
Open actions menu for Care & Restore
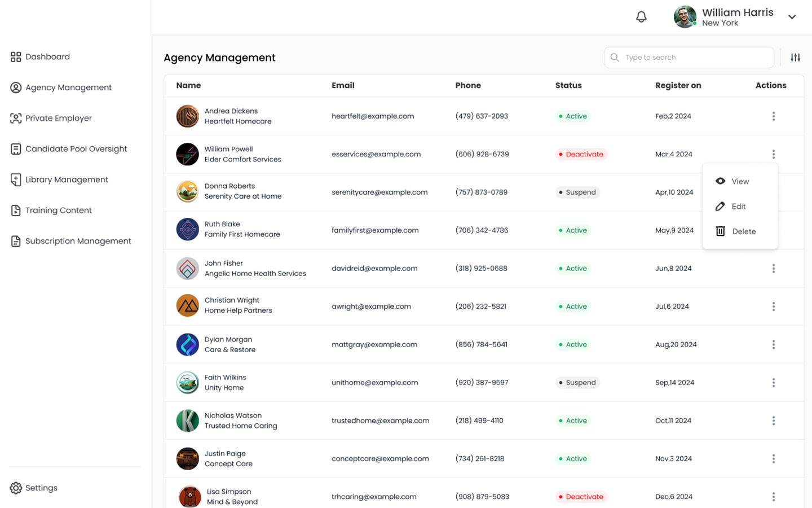[774, 344]
